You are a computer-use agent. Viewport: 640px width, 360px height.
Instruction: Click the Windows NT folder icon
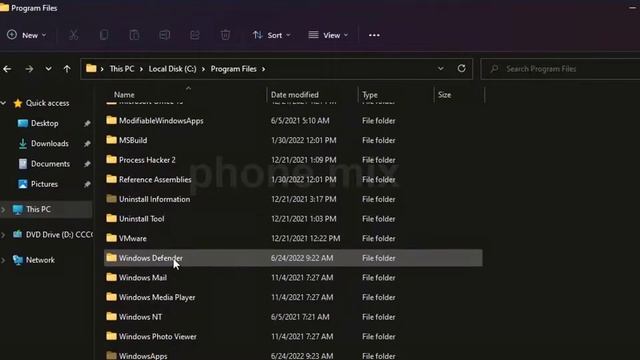111,316
